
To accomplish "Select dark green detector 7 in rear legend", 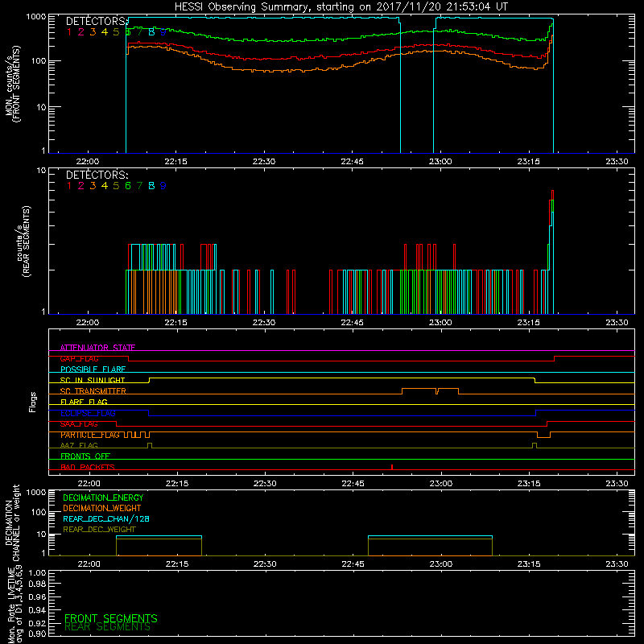I will click(139, 186).
